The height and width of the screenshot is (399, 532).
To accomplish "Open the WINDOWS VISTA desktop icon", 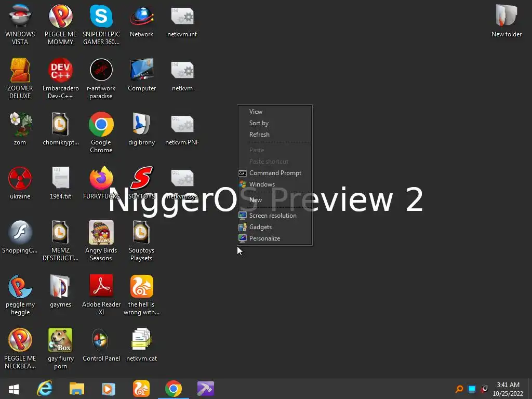I will (x=20, y=24).
